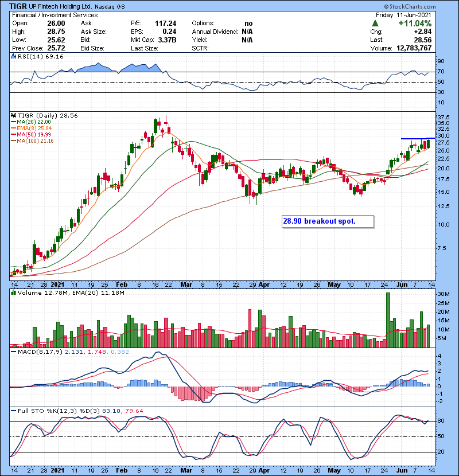Click the green up-triangle next to +11.04%

(375, 24)
